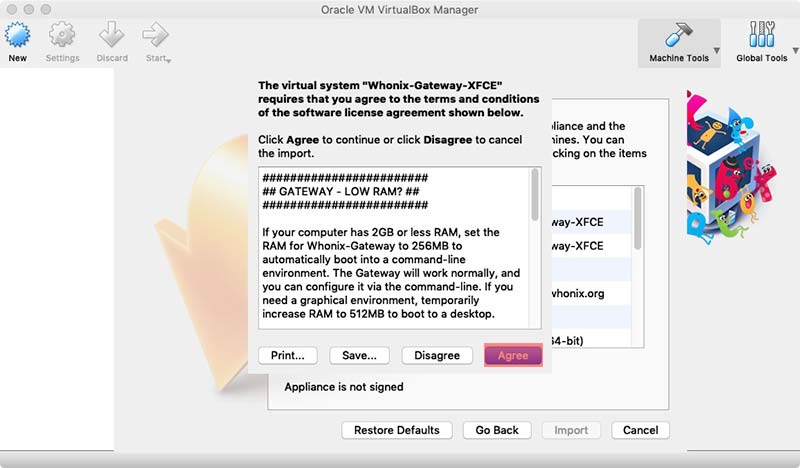Screen dimensions: 800x468
Task: Click the Restore Defaults button
Action: (397, 430)
